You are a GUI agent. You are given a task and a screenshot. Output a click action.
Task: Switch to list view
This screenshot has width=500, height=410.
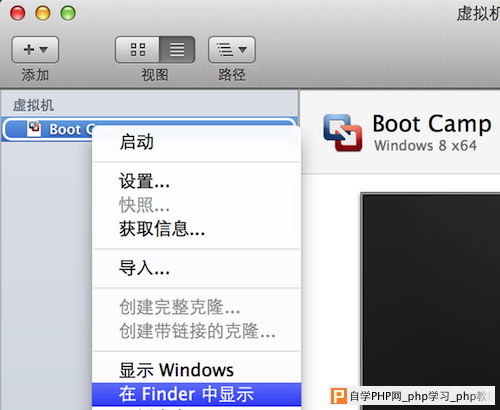(x=177, y=50)
